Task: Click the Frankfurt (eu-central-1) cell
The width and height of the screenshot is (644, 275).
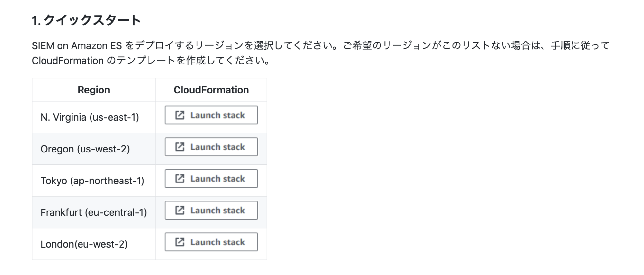Action: [x=94, y=212]
